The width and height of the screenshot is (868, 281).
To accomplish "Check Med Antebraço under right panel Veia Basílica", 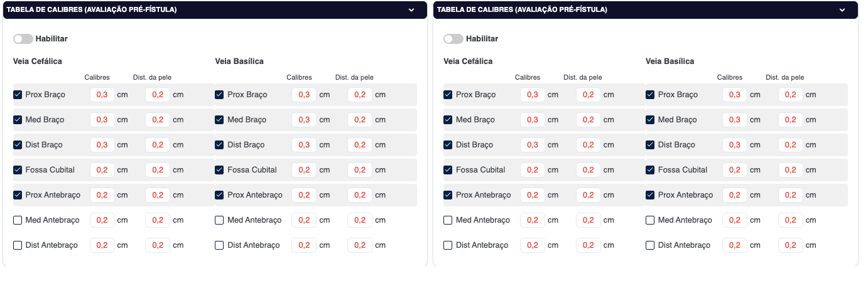I will click(650, 220).
